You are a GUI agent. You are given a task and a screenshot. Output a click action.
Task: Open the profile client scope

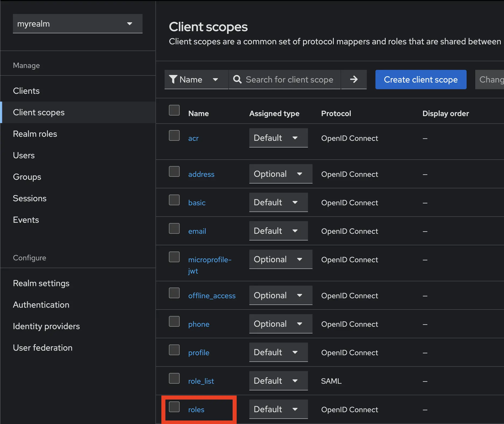pos(199,353)
